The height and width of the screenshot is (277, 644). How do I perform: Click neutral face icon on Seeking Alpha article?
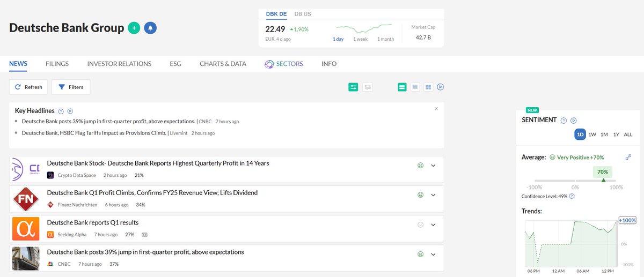421,224
